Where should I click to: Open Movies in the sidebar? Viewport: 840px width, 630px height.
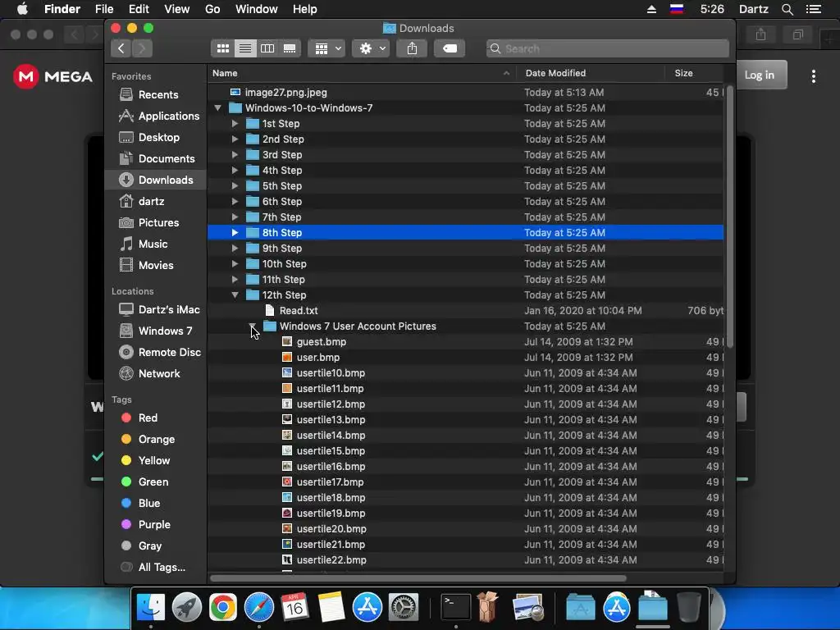[155, 266]
